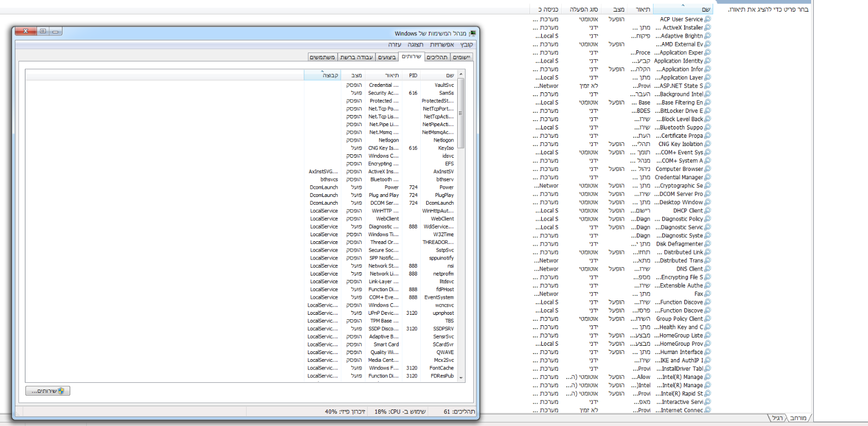Image resolution: width=868 pixels, height=426 pixels.
Task: Select the FontCache service row
Action: click(x=241, y=368)
